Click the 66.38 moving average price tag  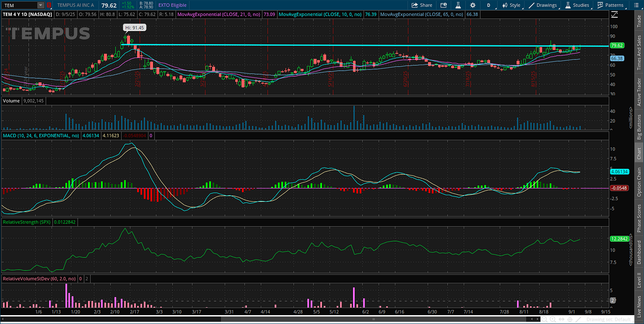coord(617,58)
